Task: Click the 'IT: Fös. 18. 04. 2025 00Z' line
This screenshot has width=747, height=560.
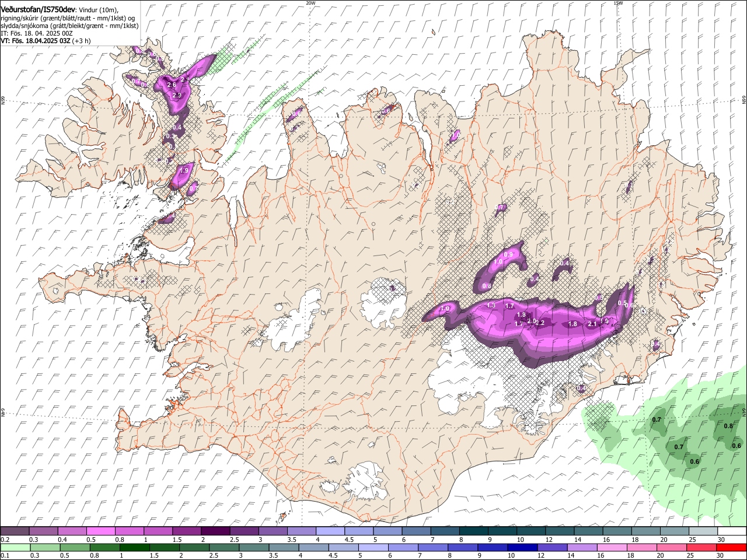Action: (37, 34)
